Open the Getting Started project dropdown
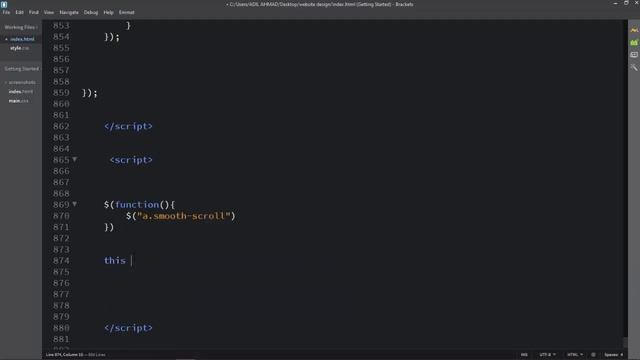The height and width of the screenshot is (360, 640). 21,69
